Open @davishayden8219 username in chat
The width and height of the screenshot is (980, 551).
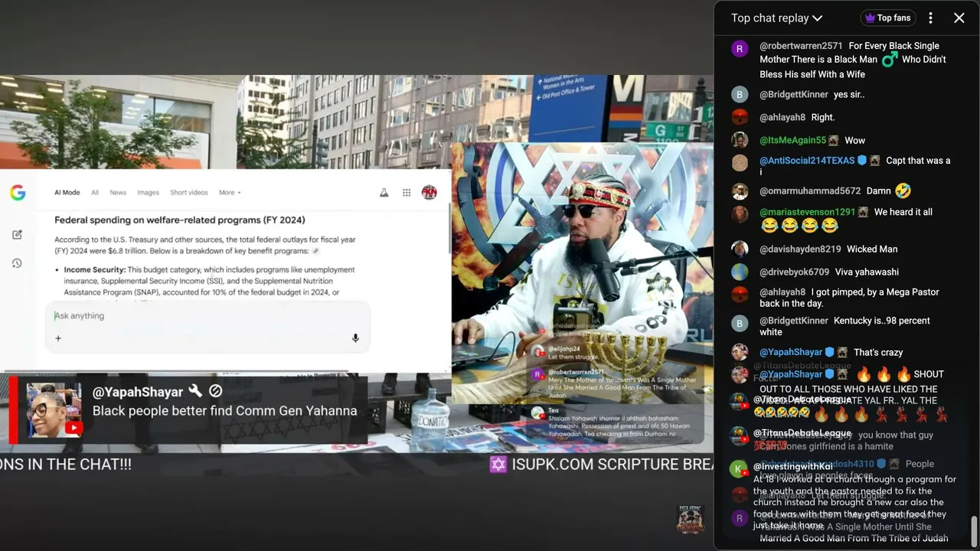click(800, 249)
